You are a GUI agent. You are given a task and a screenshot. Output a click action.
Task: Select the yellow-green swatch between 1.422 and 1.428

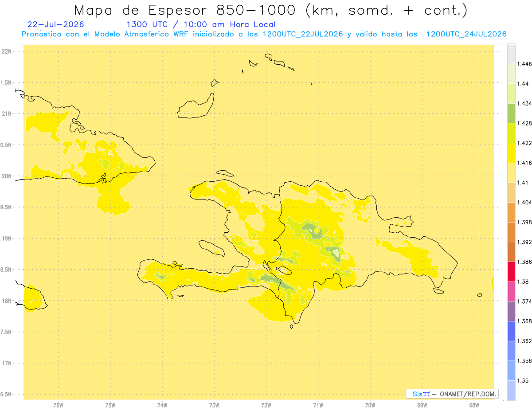[x=511, y=133]
